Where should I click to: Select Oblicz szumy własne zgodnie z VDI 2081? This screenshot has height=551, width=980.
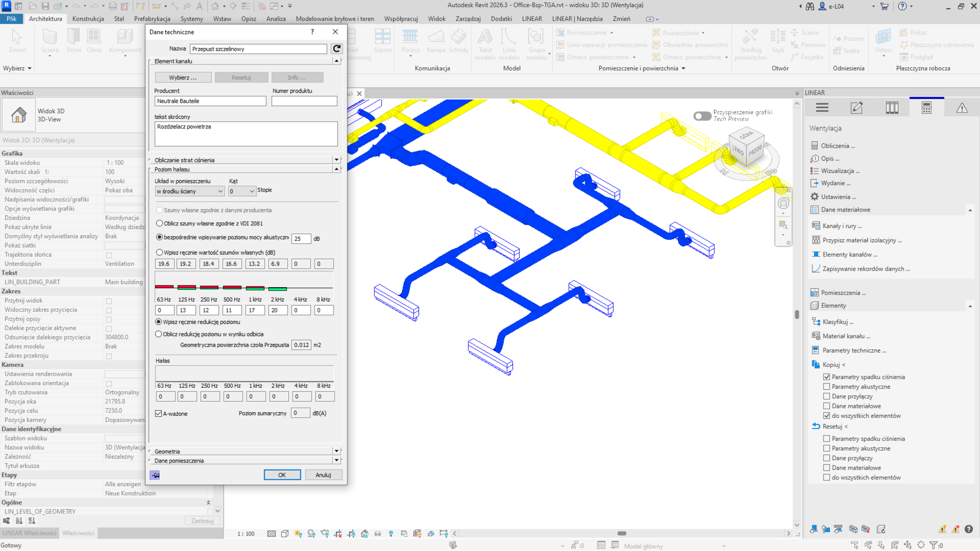[160, 224]
